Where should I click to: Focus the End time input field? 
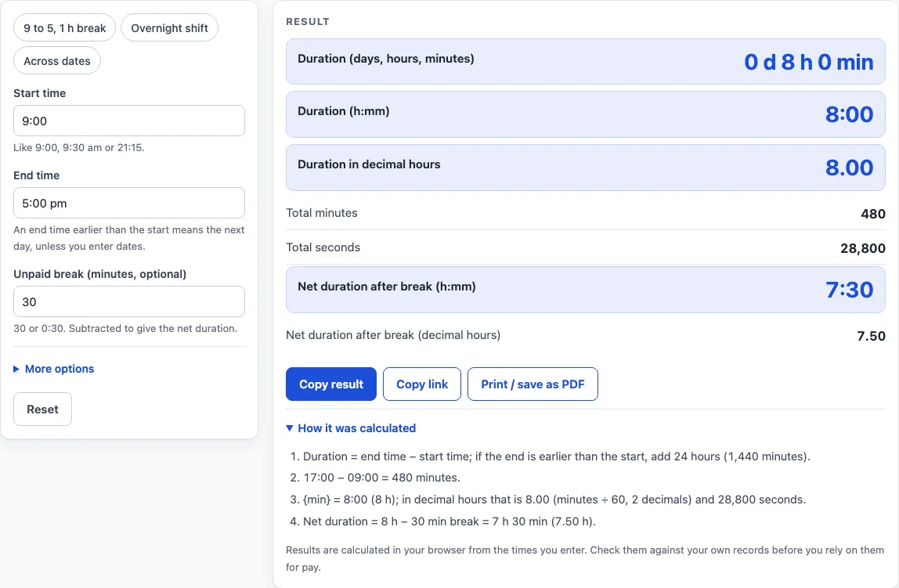[x=129, y=203]
